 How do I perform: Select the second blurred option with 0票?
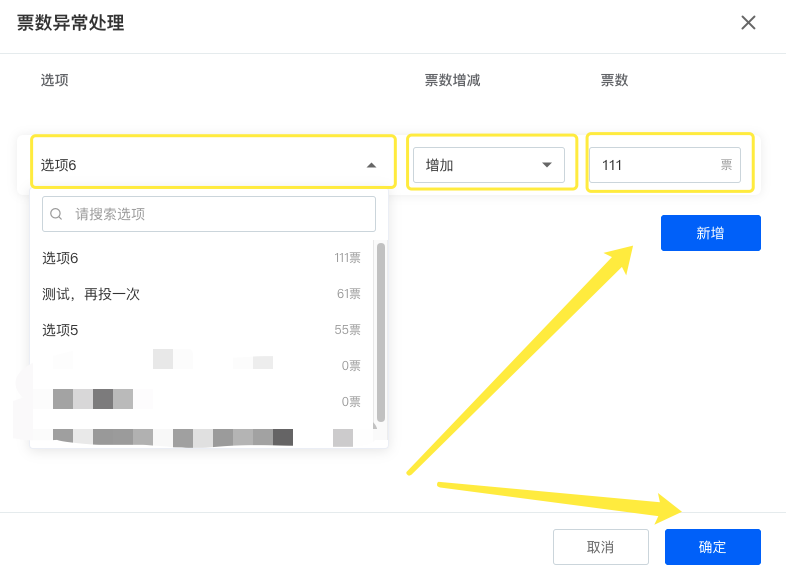click(x=200, y=401)
